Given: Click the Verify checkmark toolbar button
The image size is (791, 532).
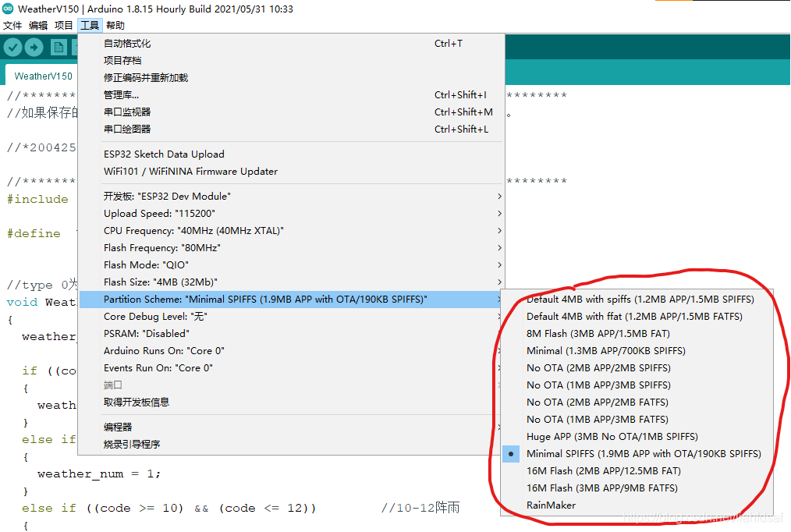Looking at the screenshot, I should pyautogui.click(x=12, y=48).
